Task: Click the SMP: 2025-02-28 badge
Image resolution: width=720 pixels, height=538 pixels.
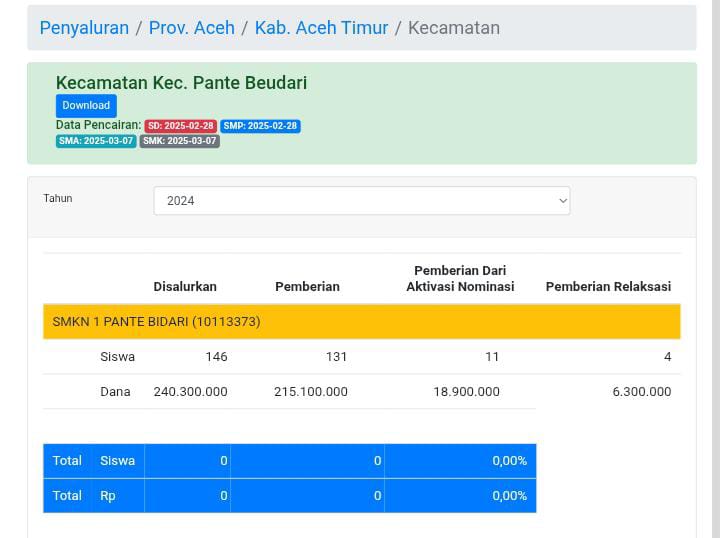Action: click(260, 126)
